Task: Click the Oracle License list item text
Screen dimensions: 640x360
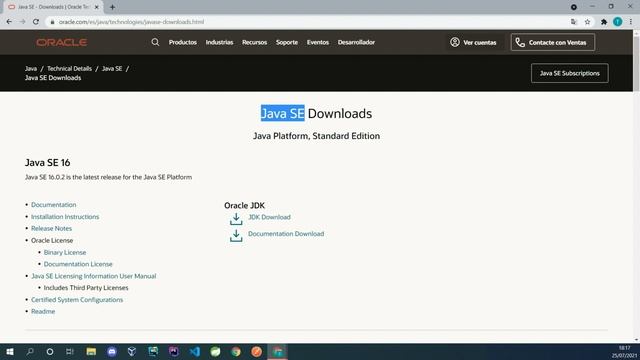Action: coord(52,240)
